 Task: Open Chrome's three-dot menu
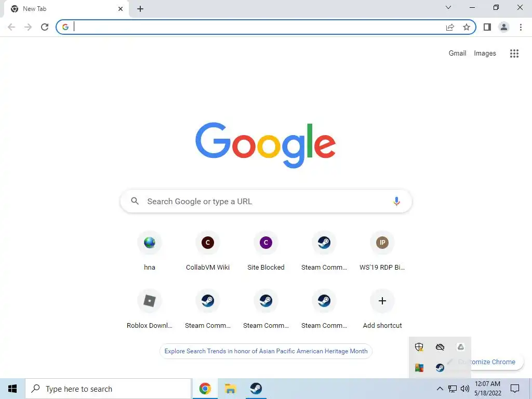(521, 27)
